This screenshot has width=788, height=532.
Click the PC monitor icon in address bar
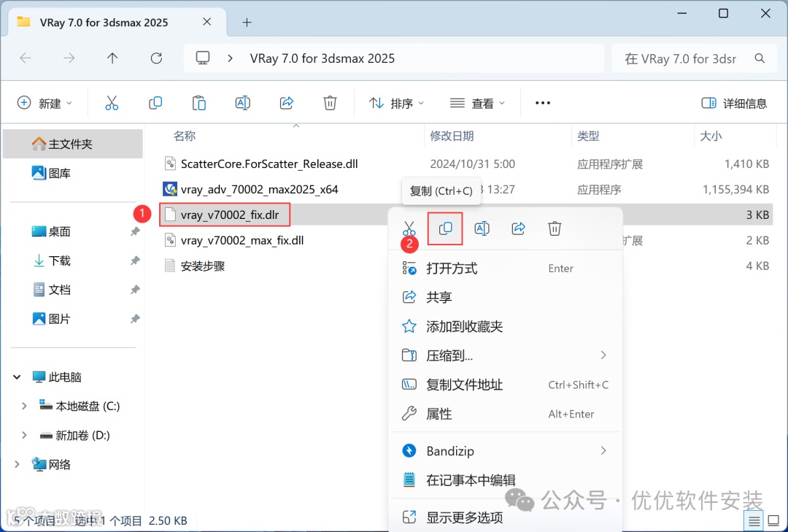[x=203, y=58]
